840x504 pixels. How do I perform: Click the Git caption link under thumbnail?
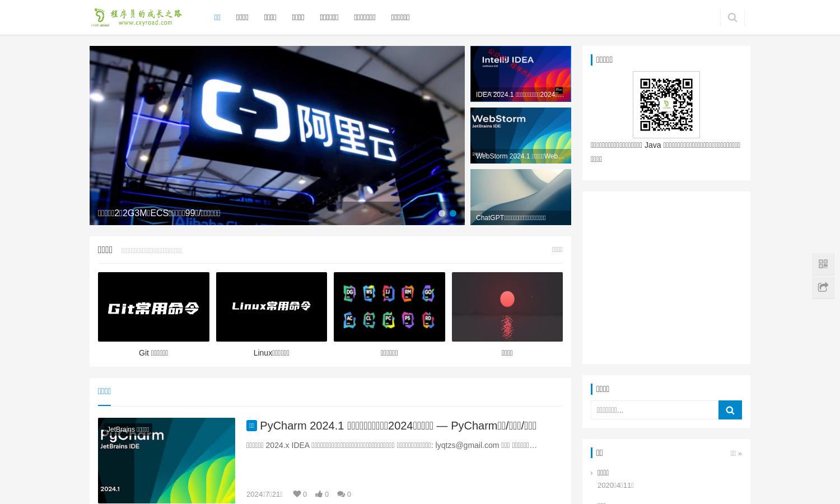153,353
